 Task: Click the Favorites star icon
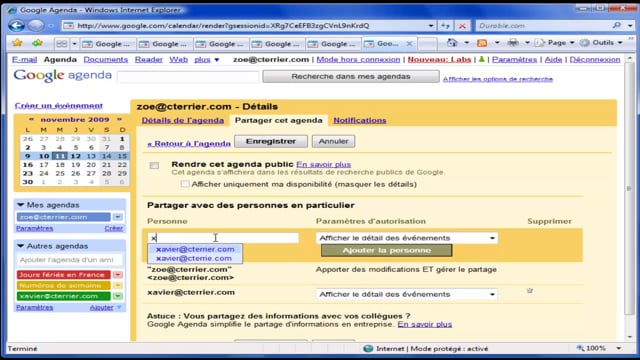pyautogui.click(x=17, y=43)
